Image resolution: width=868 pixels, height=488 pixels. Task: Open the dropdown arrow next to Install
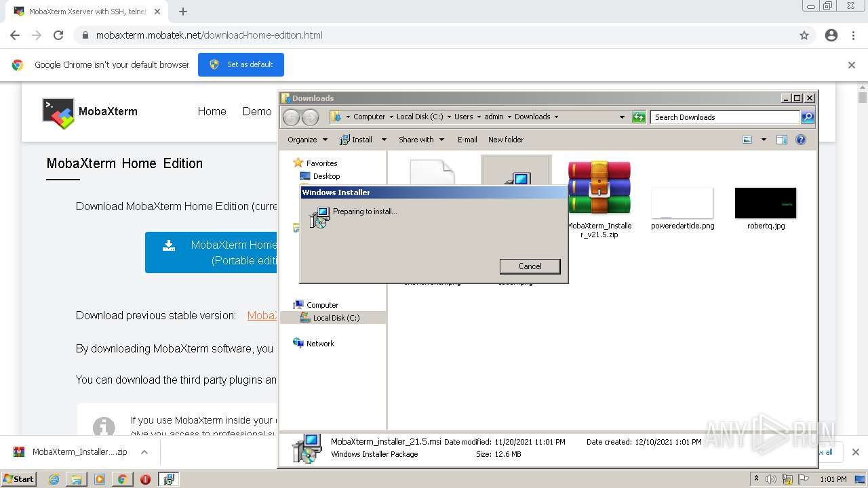click(x=383, y=140)
